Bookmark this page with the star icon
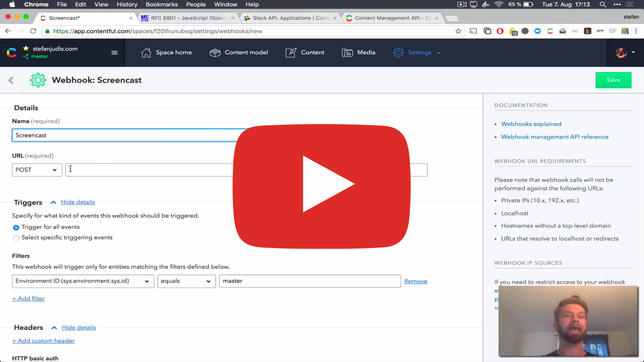The height and width of the screenshot is (362, 644). pos(458,31)
